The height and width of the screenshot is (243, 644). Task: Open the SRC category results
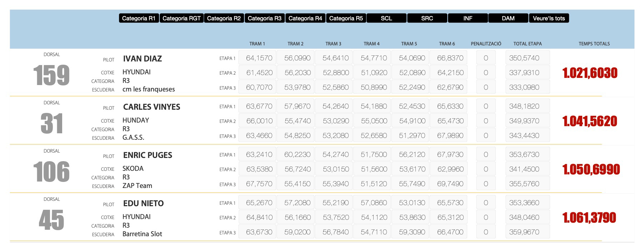coord(427,18)
